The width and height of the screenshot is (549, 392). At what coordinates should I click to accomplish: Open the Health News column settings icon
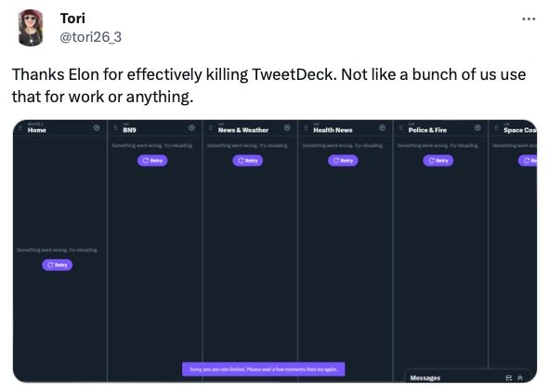pos(383,128)
